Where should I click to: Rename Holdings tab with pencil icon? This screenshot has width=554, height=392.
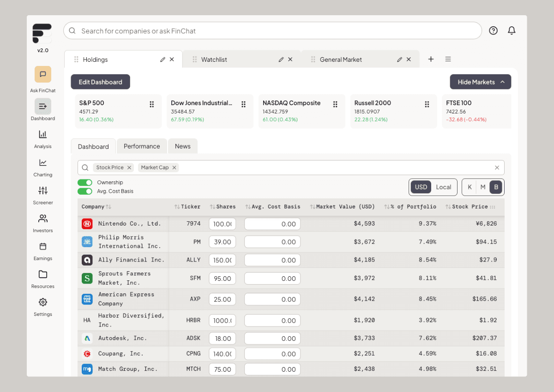163,59
